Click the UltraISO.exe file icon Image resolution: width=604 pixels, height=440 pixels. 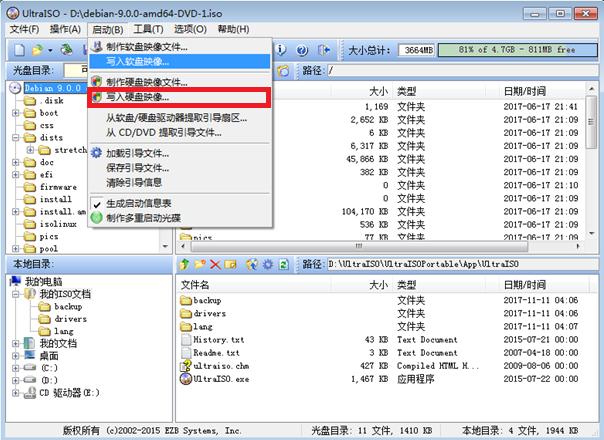(186, 379)
